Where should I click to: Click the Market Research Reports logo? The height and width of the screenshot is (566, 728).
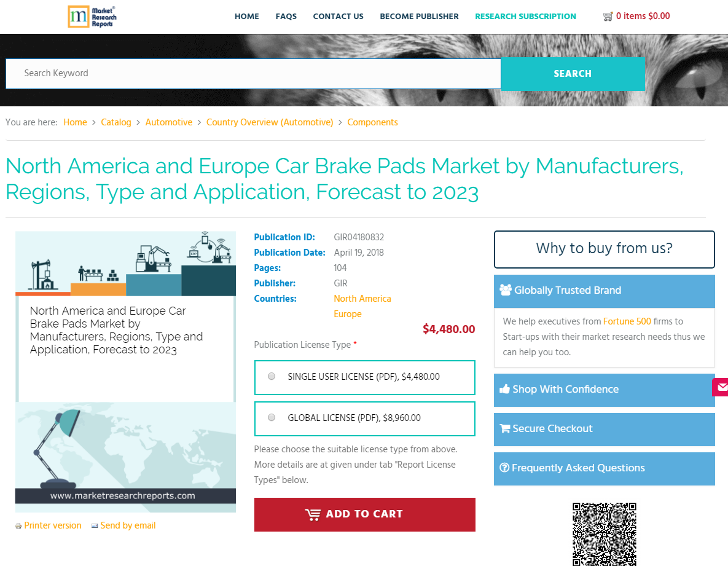[x=92, y=17]
